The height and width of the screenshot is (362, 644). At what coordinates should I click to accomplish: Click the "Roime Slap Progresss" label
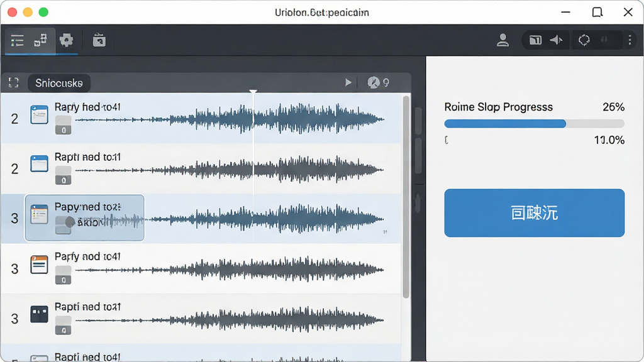(x=498, y=107)
